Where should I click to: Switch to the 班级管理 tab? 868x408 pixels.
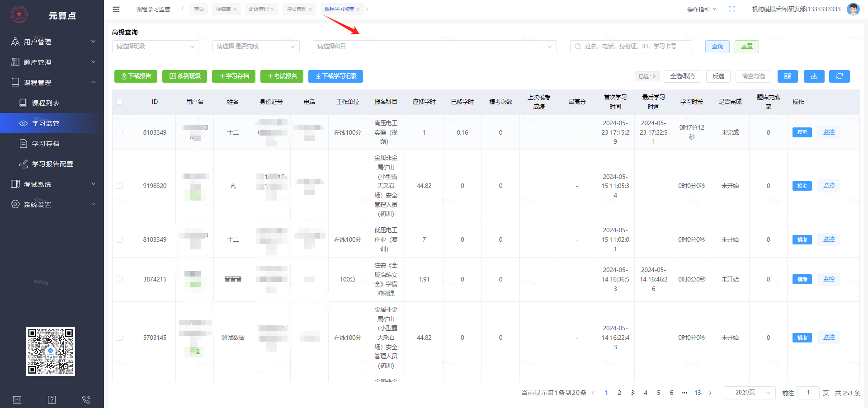pyautogui.click(x=259, y=9)
